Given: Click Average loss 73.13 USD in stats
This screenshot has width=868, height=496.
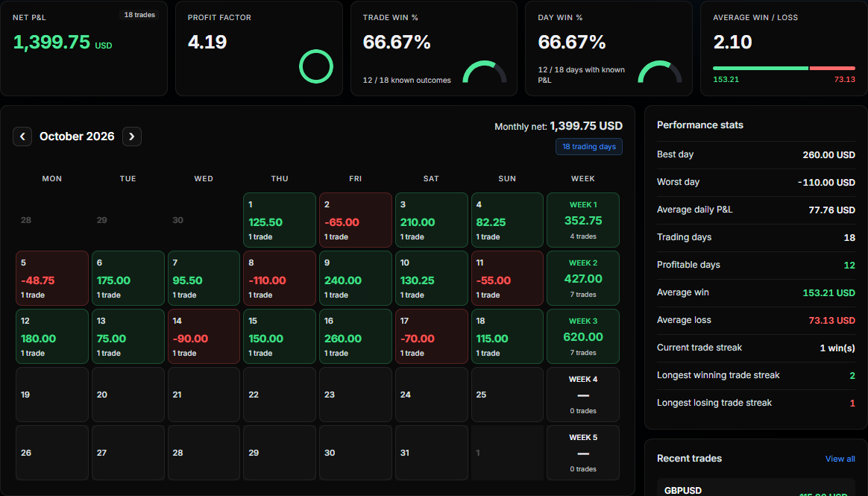Looking at the screenshot, I should click(x=832, y=321).
